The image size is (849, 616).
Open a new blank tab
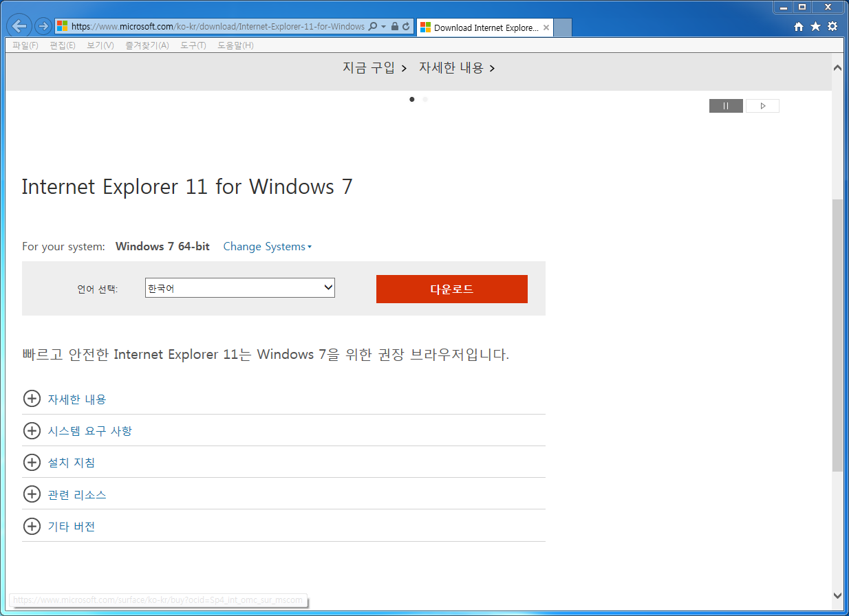[563, 28]
